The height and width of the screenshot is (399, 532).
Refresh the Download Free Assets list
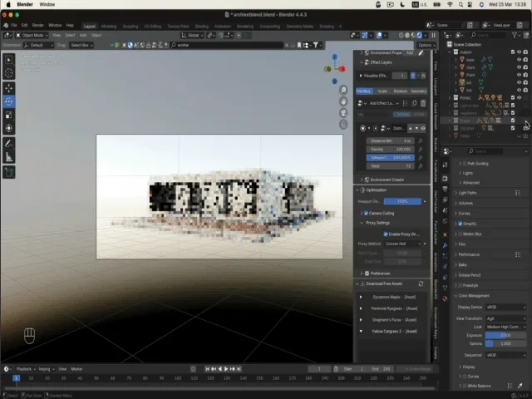pos(421,284)
